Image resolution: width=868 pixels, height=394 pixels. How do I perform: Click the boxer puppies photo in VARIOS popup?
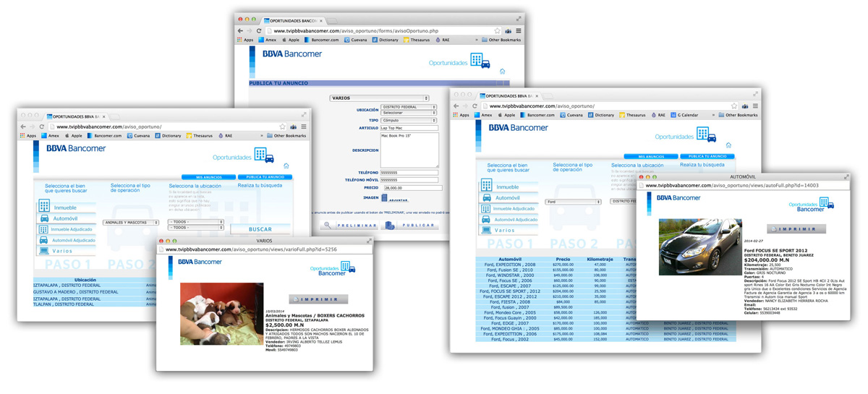coord(221,313)
